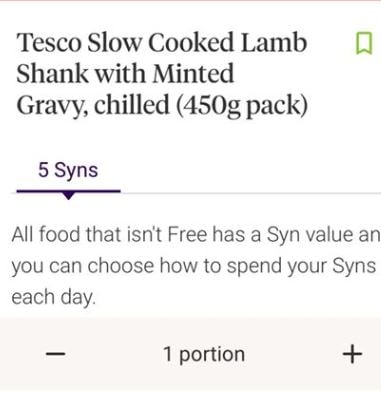Click the 1 portion quantity label
Viewport: 381px width, 393px height.
[x=204, y=355]
